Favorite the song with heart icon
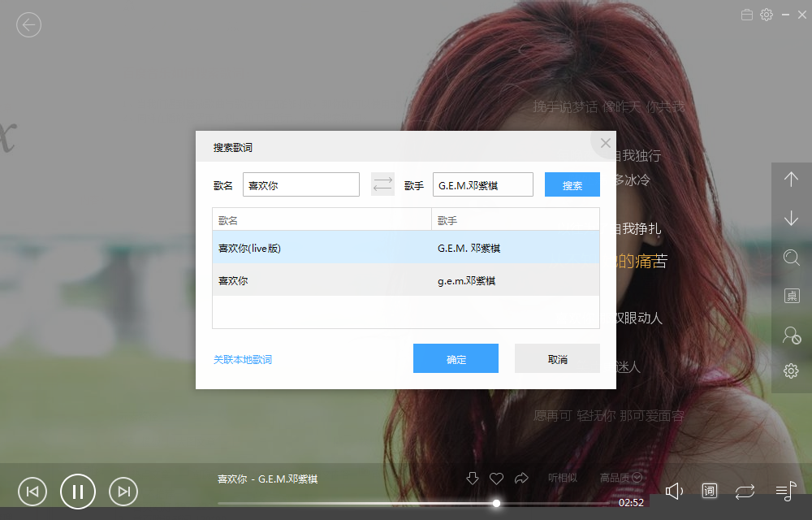 pyautogui.click(x=497, y=478)
